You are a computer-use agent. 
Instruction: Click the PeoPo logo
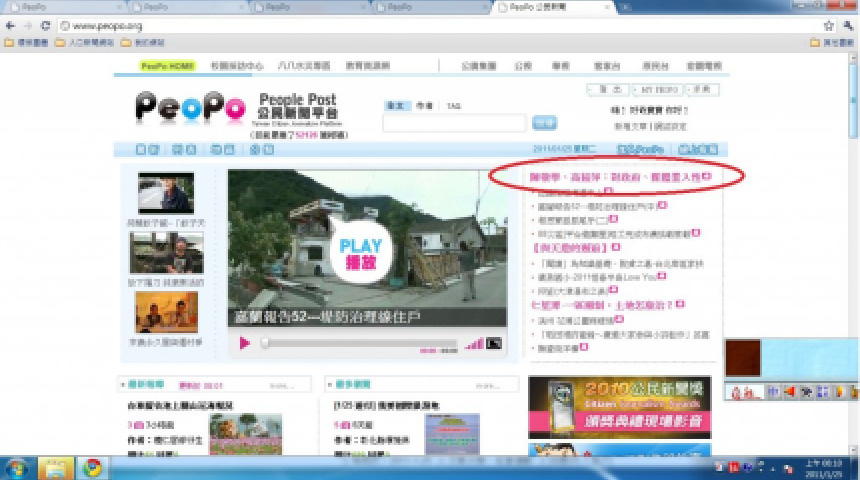pyautogui.click(x=190, y=109)
